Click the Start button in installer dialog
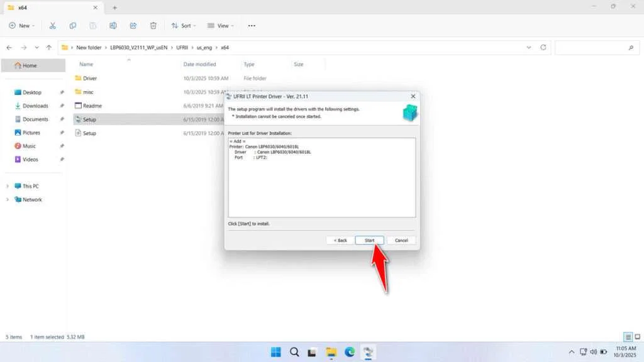This screenshot has width=644, height=362. 369,240
